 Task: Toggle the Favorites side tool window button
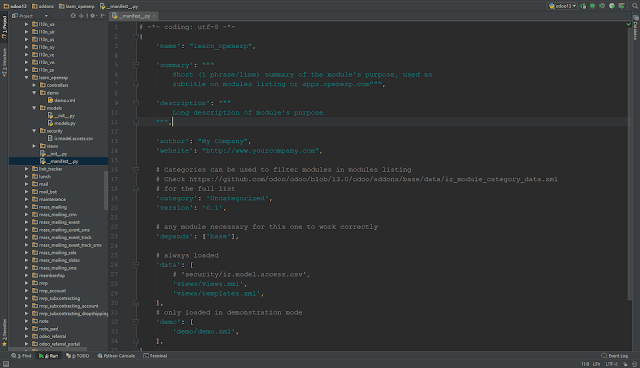(4, 333)
